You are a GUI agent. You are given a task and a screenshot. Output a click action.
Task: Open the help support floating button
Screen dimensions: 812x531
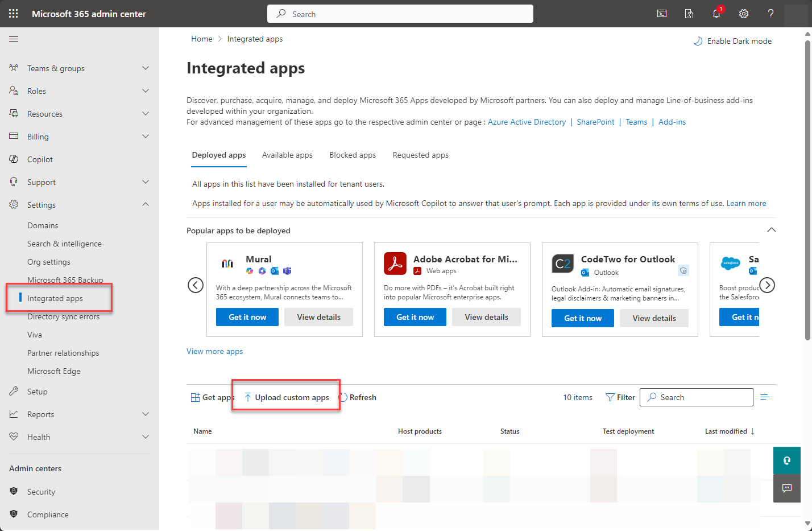[787, 460]
